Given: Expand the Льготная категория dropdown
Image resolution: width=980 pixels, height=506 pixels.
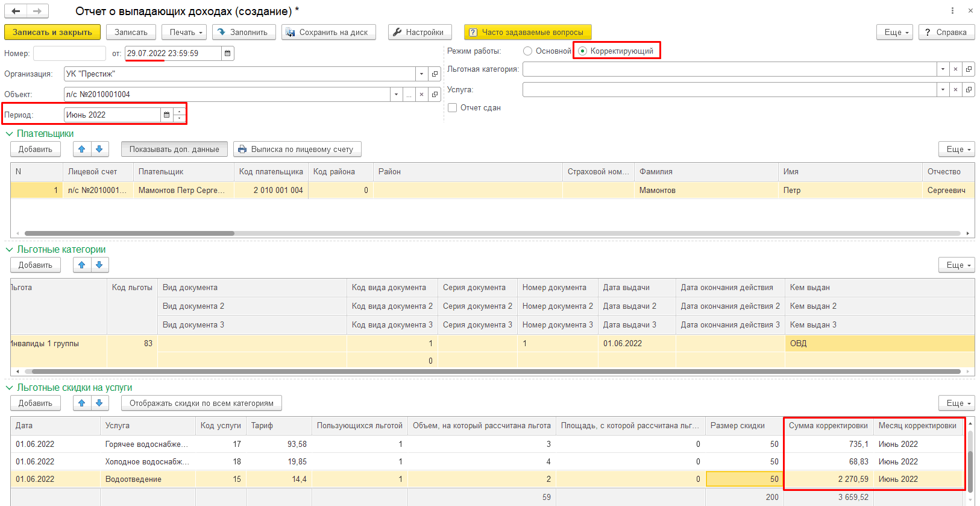Looking at the screenshot, I should [x=943, y=69].
